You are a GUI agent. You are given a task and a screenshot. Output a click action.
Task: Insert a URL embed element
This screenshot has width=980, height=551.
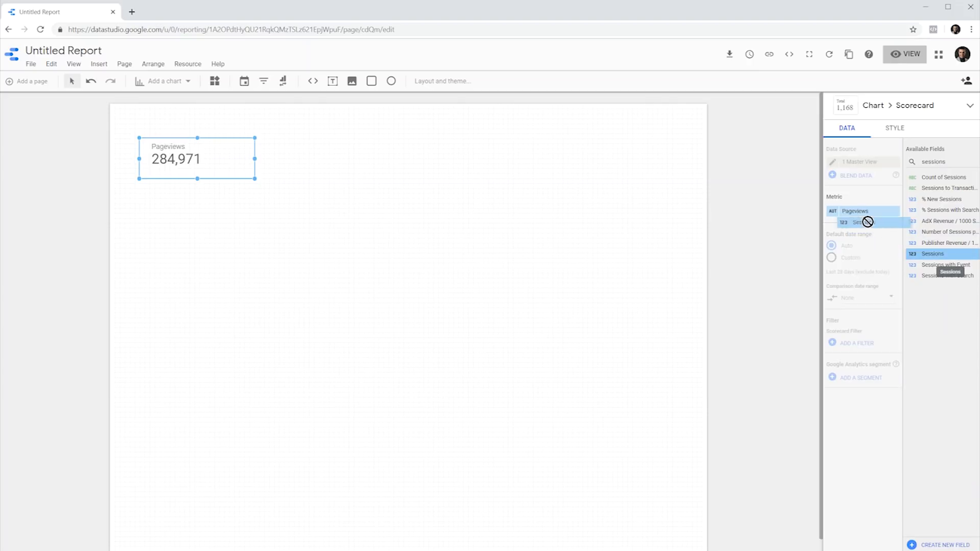(313, 81)
